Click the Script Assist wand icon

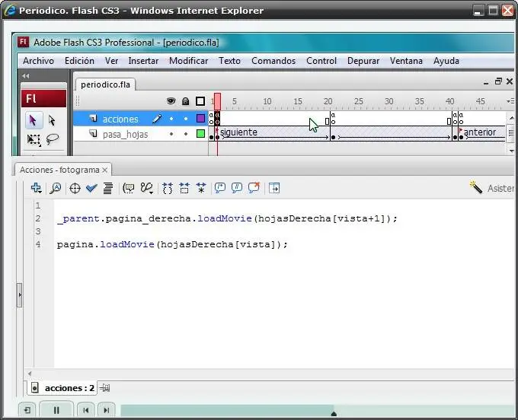[x=476, y=187]
